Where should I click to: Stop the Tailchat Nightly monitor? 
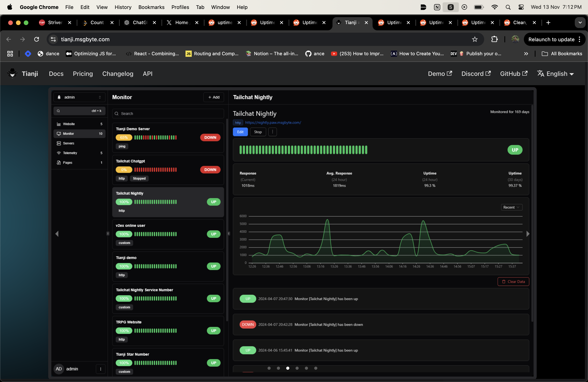pos(258,132)
